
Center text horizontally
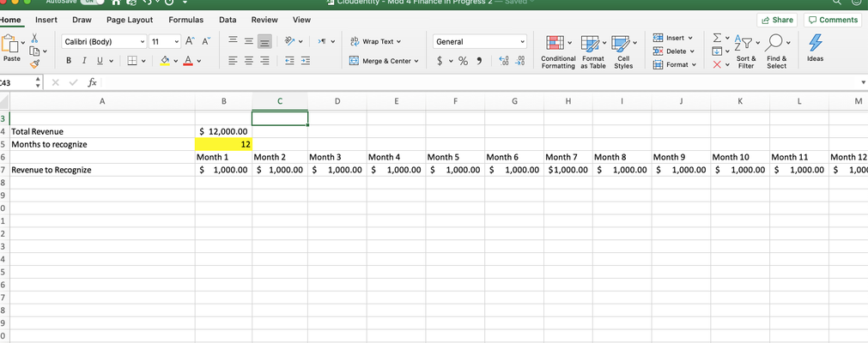click(249, 61)
